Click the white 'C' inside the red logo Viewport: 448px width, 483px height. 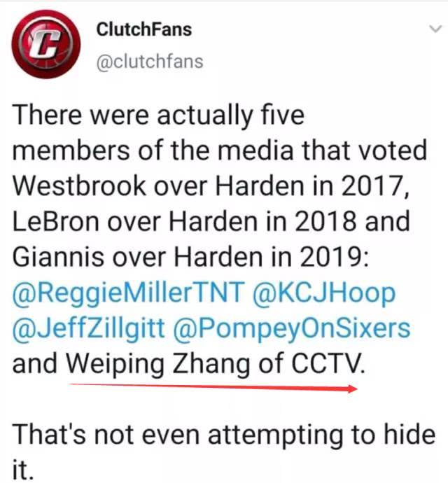point(46,44)
